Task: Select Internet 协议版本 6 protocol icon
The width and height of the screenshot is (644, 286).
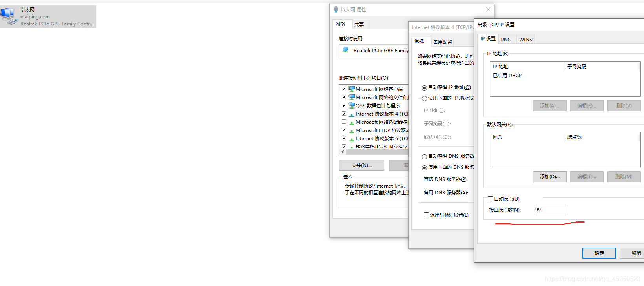Action: pos(352,139)
